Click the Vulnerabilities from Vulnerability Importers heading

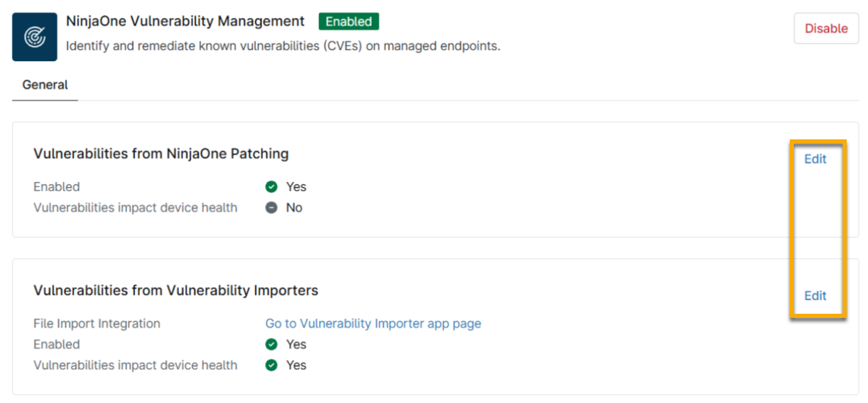click(176, 290)
